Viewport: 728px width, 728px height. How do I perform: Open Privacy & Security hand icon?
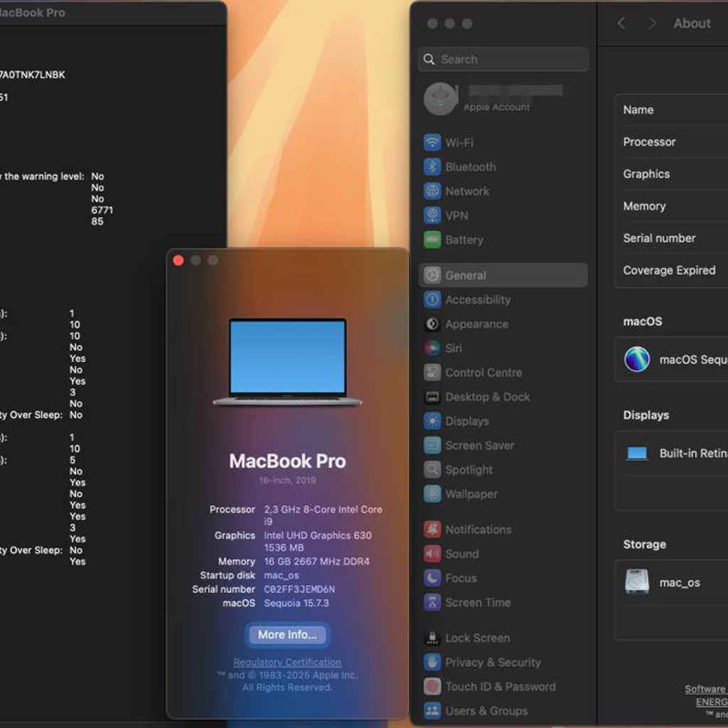[x=432, y=662]
